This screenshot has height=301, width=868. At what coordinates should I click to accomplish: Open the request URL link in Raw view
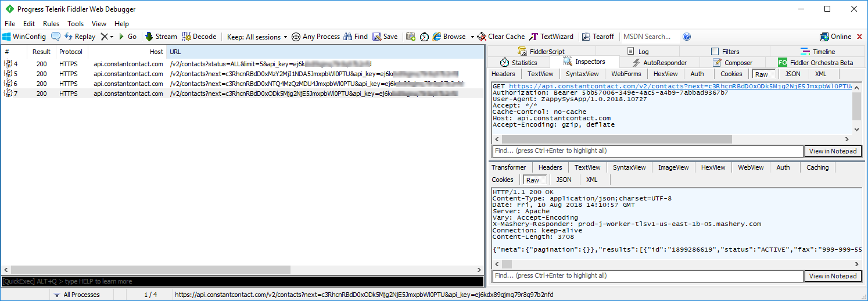[680, 87]
